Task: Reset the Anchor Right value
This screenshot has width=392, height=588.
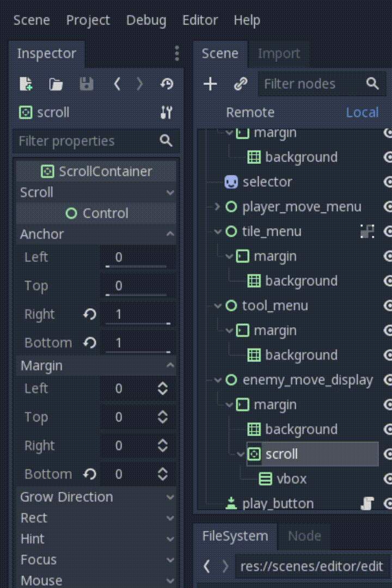Action: pos(90,314)
